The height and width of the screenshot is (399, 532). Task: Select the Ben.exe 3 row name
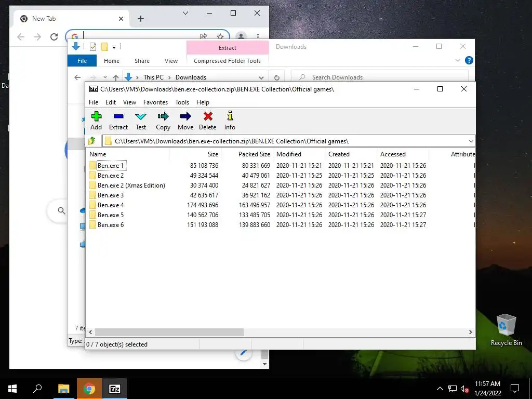coord(111,195)
